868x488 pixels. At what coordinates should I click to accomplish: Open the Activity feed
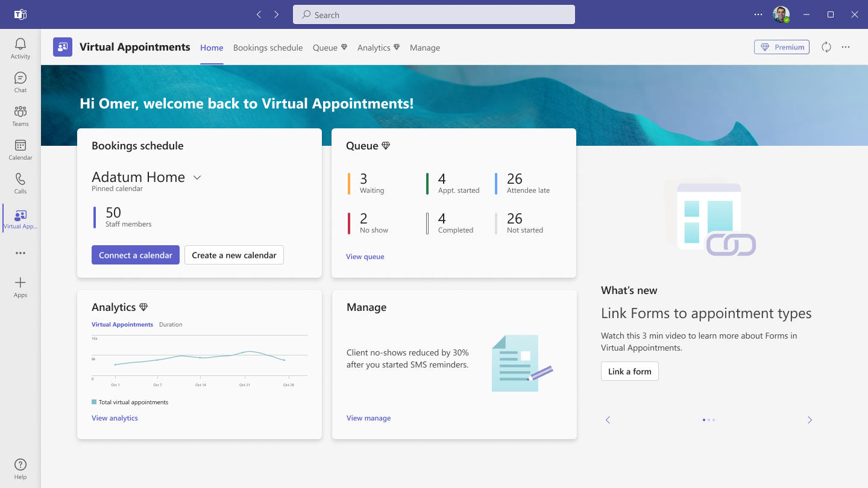tap(20, 48)
